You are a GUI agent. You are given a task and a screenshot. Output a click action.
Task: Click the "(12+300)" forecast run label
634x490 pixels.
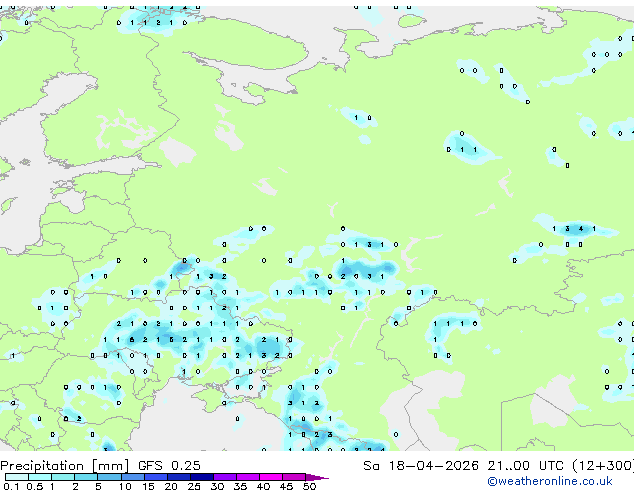[603, 466]
